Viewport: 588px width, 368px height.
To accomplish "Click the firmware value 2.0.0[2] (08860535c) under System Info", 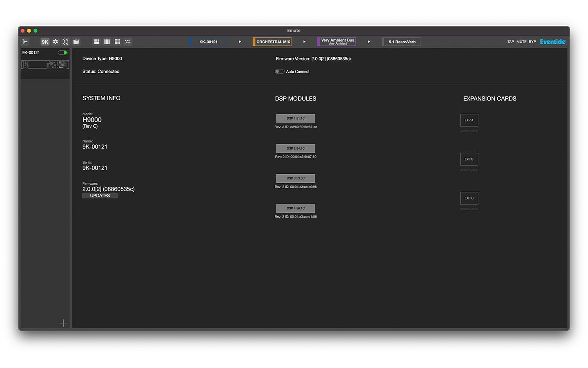I will tap(109, 189).
